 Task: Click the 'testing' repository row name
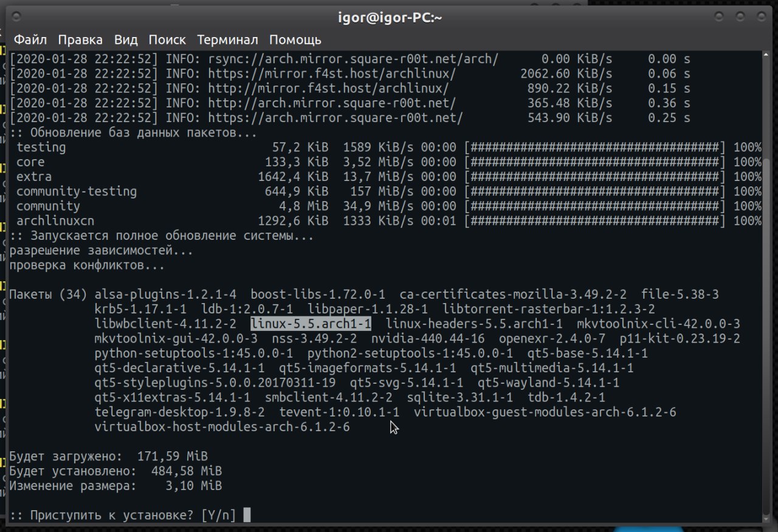pyautogui.click(x=41, y=148)
